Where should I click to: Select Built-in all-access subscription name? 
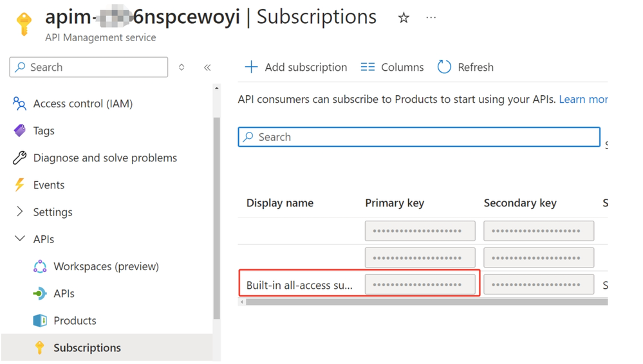[299, 286]
